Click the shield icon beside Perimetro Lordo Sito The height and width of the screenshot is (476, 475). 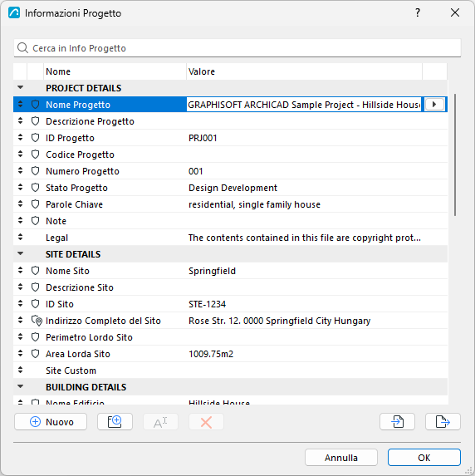click(x=35, y=337)
